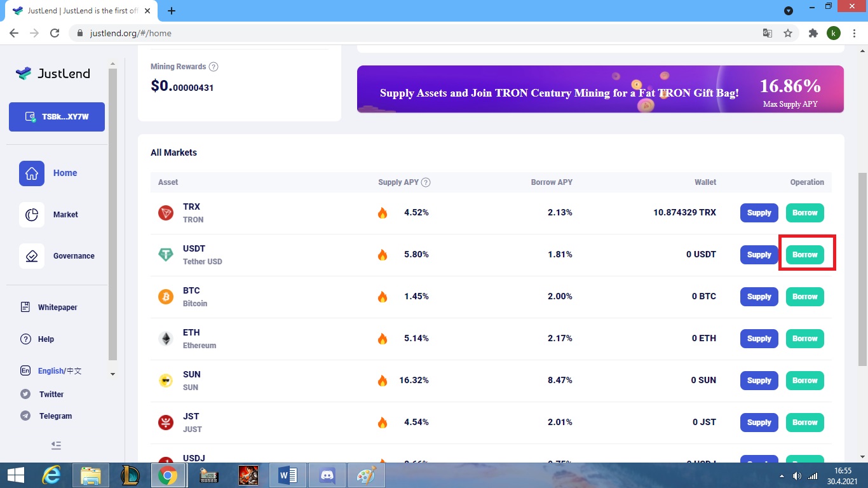The image size is (868, 488).
Task: Click the ETH Ethereum icon
Action: click(166, 339)
